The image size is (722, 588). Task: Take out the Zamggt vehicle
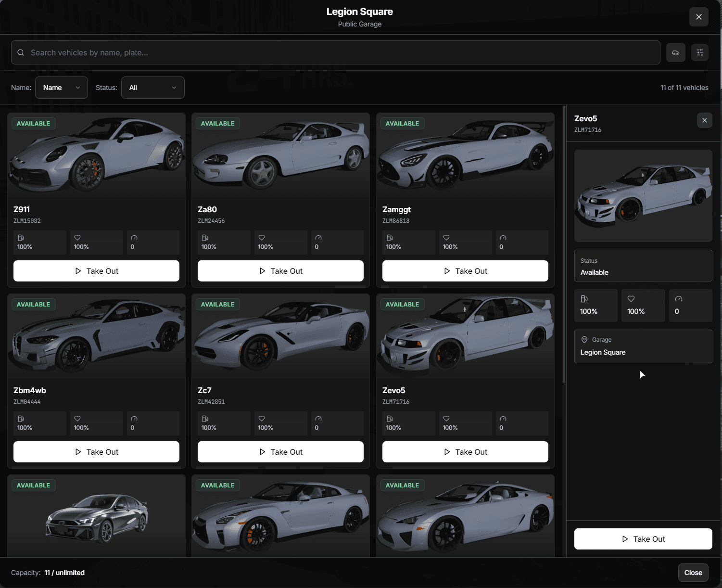[465, 271]
